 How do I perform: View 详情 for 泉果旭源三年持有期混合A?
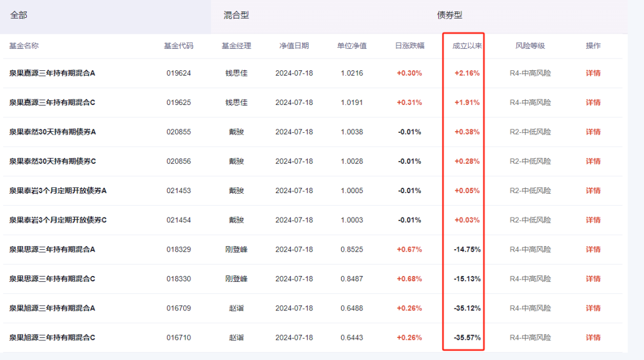(x=593, y=308)
